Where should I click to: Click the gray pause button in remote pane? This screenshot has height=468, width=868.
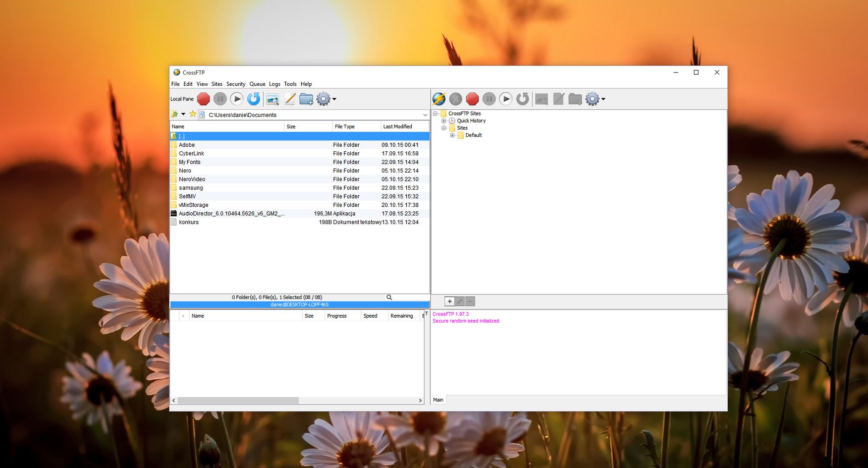489,99
